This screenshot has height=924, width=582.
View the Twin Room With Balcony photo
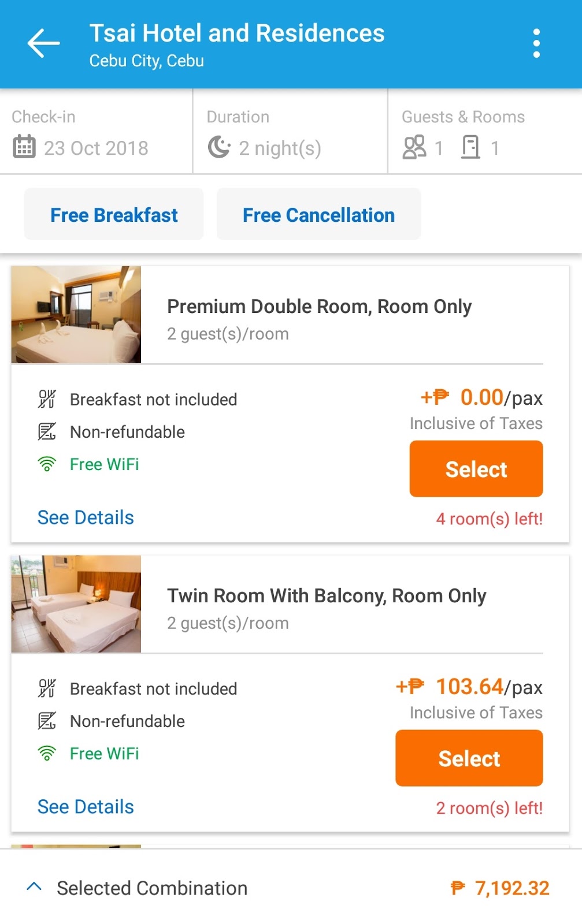point(76,604)
